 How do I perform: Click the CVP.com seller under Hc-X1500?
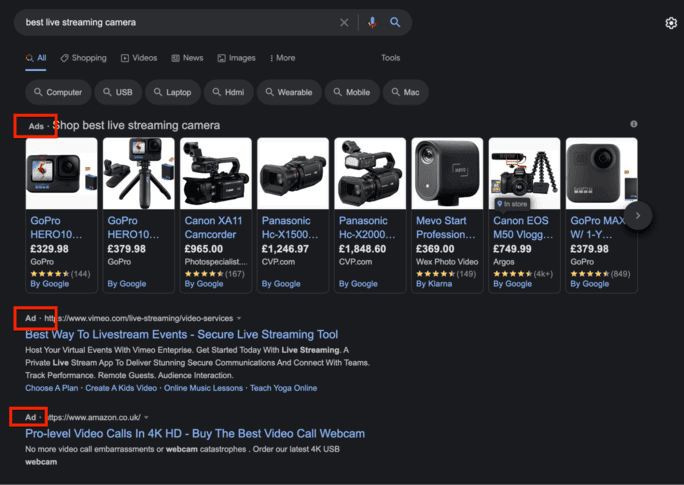coord(278,262)
